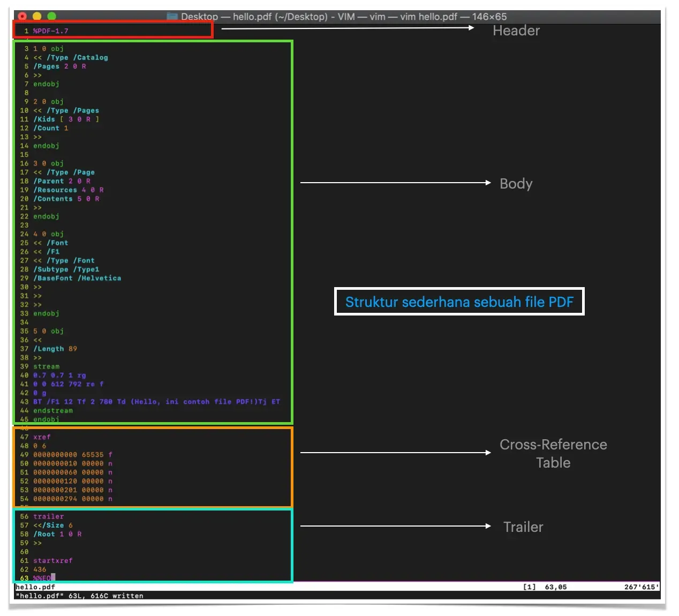Select the '<</Size 6' line
Image resolution: width=679 pixels, height=616 pixels.
click(52, 525)
